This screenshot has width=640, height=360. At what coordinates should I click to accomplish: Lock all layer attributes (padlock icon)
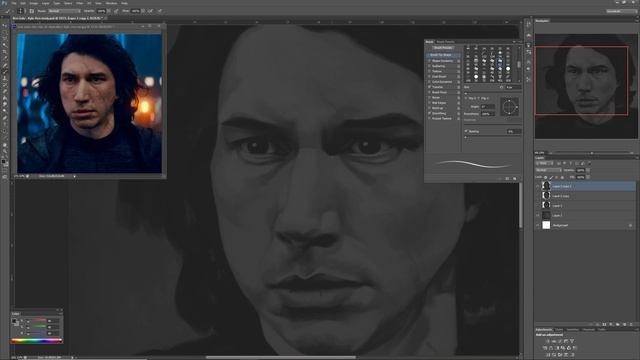click(x=562, y=177)
